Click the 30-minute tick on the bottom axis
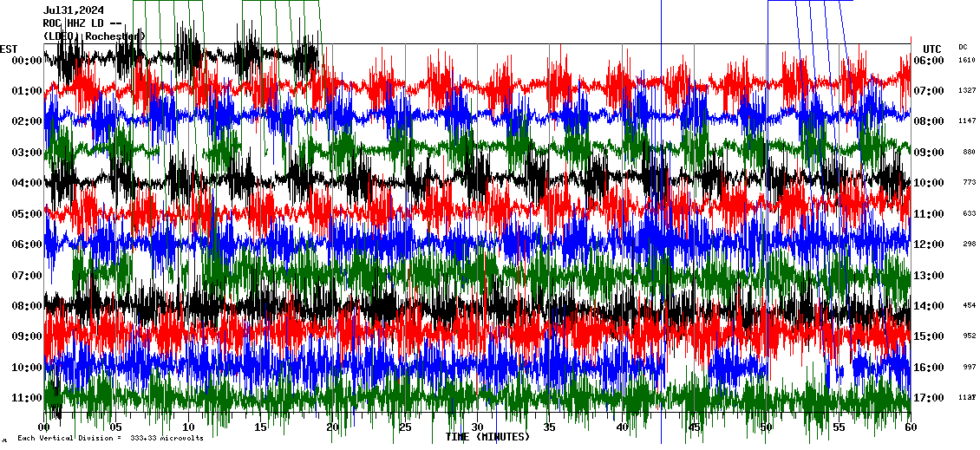This screenshot has height=450, width=980. (x=477, y=427)
